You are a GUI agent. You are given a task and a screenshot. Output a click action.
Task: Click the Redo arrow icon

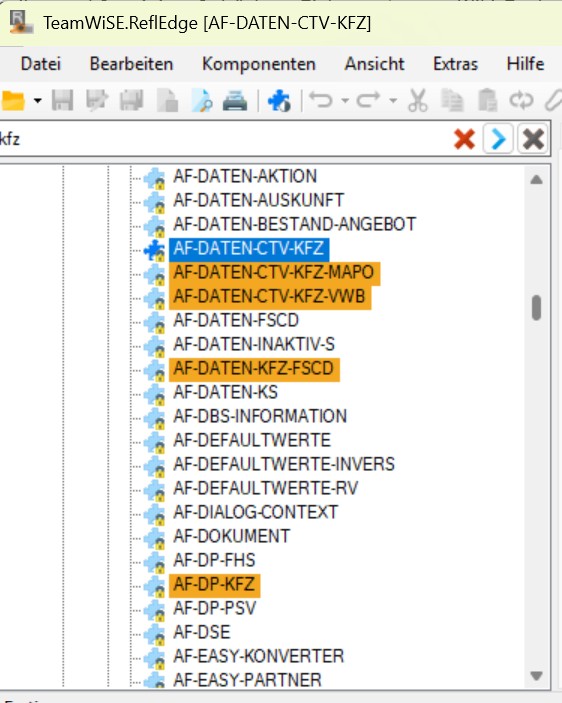(368, 100)
